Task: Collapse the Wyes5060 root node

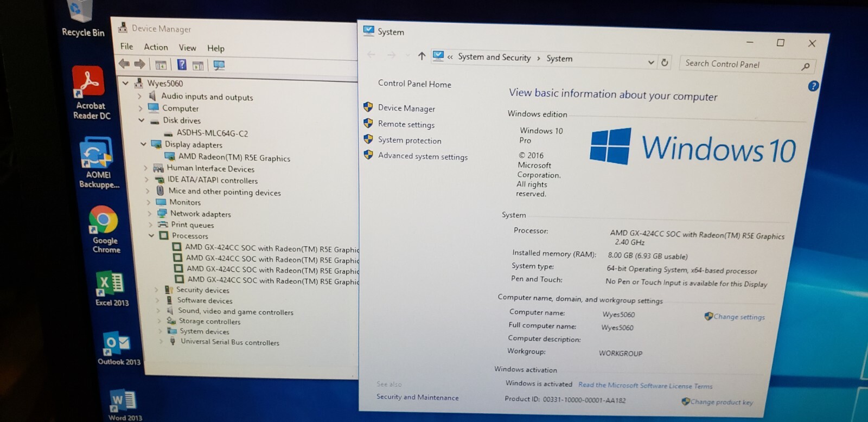Action: click(126, 83)
